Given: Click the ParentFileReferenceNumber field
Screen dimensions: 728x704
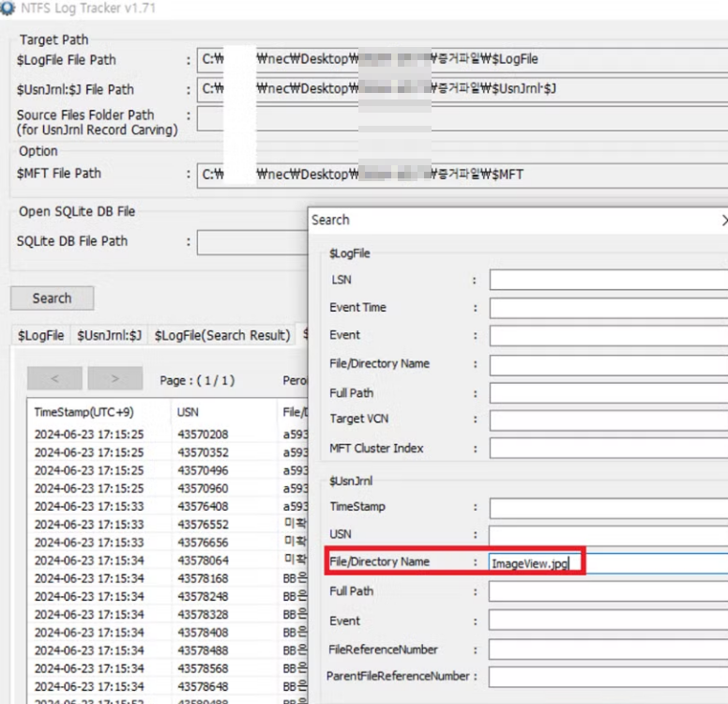Looking at the screenshot, I should [x=609, y=677].
